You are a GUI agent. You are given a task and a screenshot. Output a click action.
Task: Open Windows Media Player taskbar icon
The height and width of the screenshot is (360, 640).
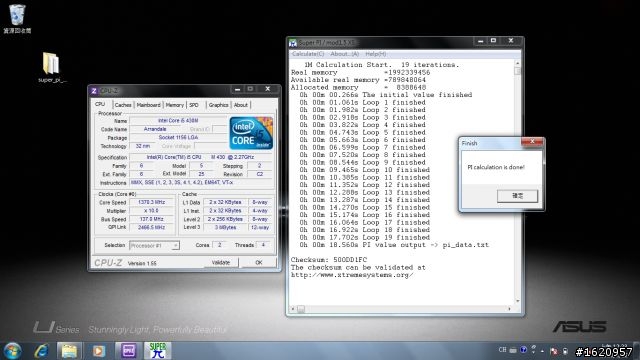coord(99,351)
